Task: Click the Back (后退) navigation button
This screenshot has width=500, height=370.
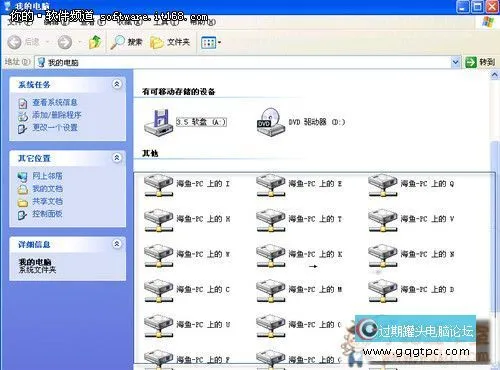Action: coord(23,42)
